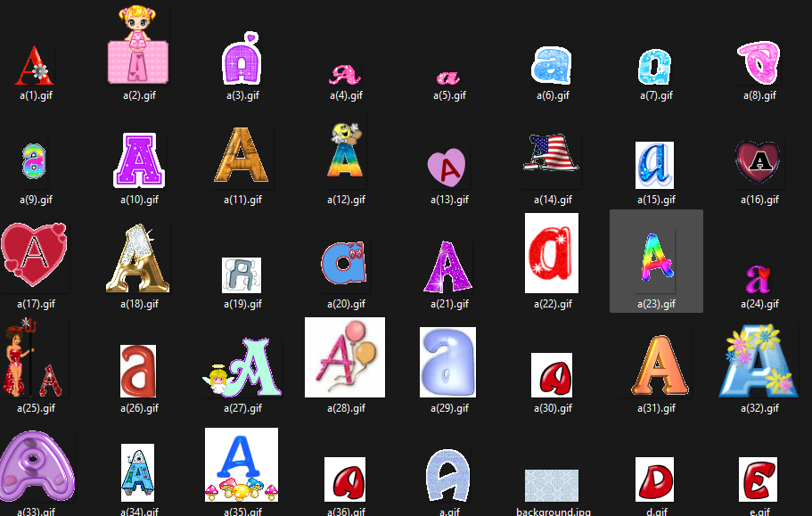Select a(25).gif woman in red dress
The height and width of the screenshot is (516, 812).
click(x=36, y=361)
